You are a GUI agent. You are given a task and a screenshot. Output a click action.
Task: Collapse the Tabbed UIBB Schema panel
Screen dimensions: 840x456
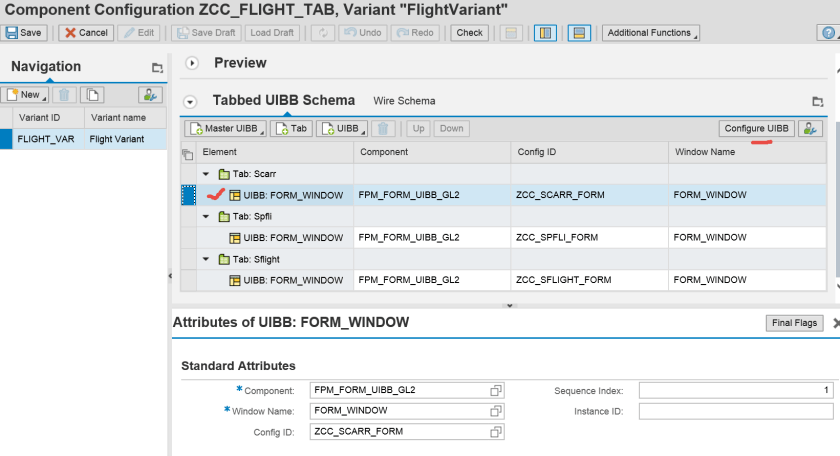(191, 101)
